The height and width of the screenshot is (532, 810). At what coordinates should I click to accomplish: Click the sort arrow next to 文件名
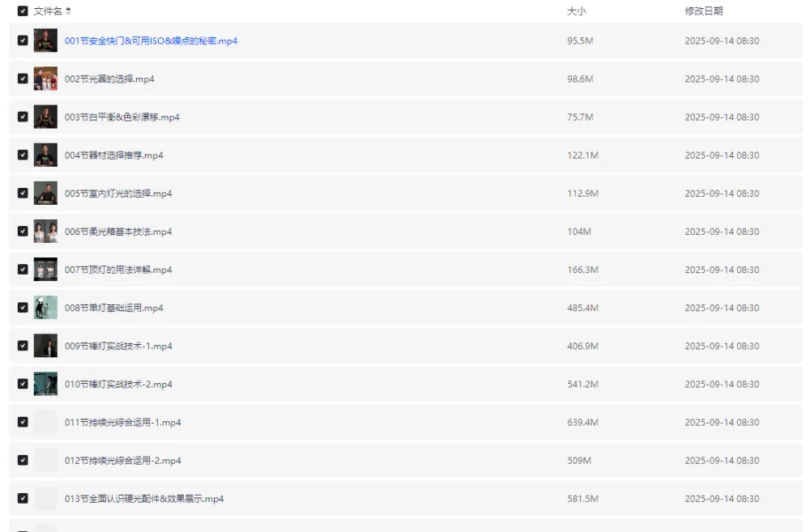pos(68,11)
